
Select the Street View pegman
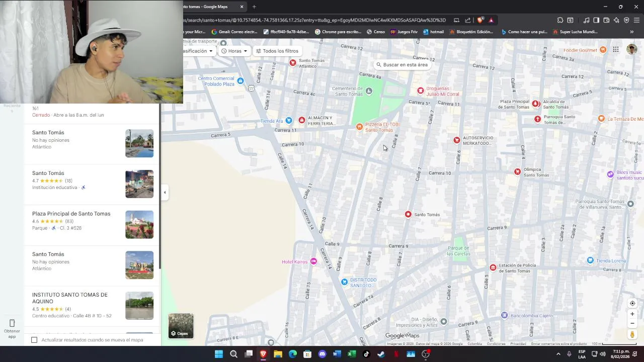(x=632, y=334)
